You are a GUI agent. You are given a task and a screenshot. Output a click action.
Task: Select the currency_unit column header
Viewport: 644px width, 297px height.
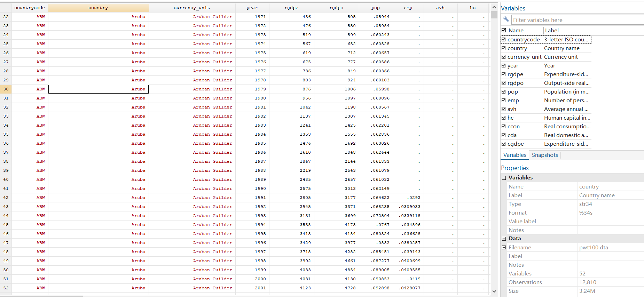click(192, 8)
